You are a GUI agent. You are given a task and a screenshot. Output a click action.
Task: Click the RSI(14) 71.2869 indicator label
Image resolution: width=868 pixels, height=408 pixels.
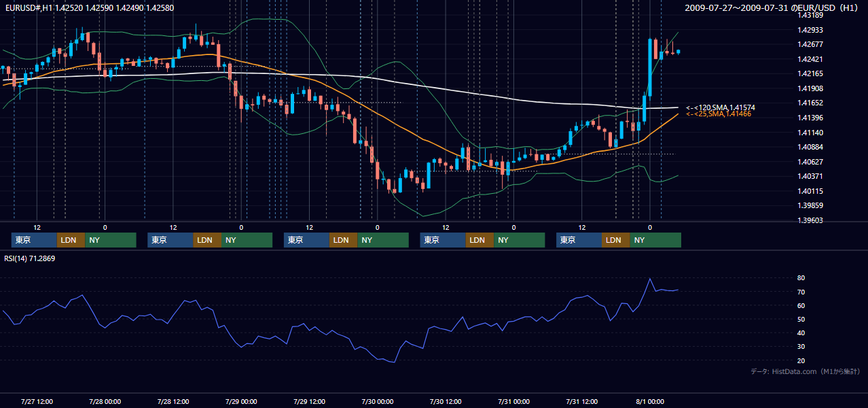[x=30, y=258]
